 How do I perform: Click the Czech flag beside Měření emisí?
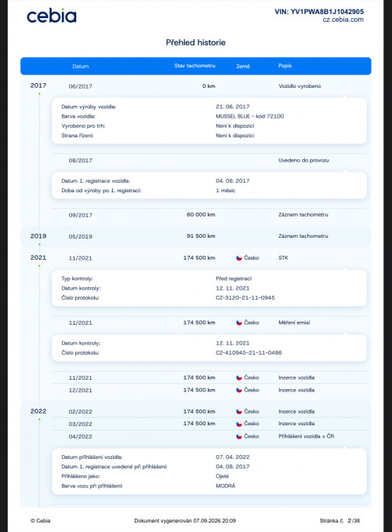tap(239, 322)
